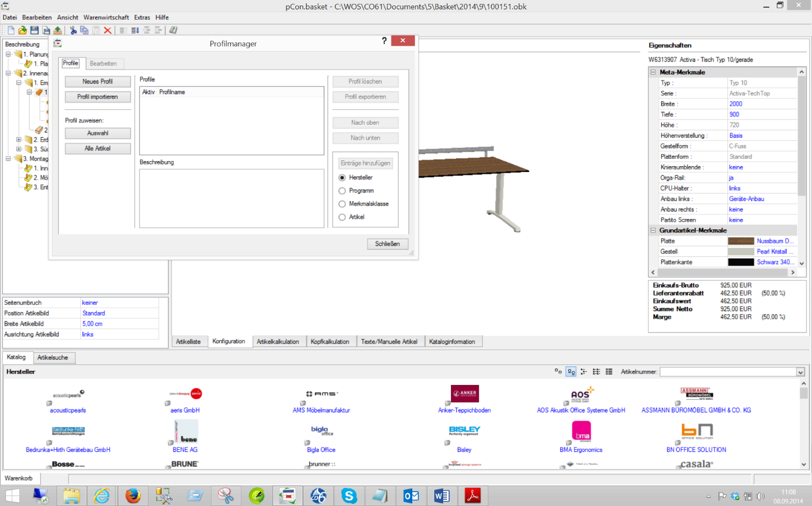812x506 pixels.
Task: Choose the Programm radio option
Action: (343, 191)
